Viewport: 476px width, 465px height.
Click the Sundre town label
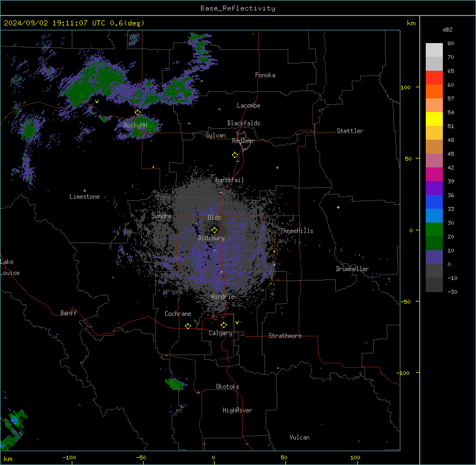(x=161, y=216)
